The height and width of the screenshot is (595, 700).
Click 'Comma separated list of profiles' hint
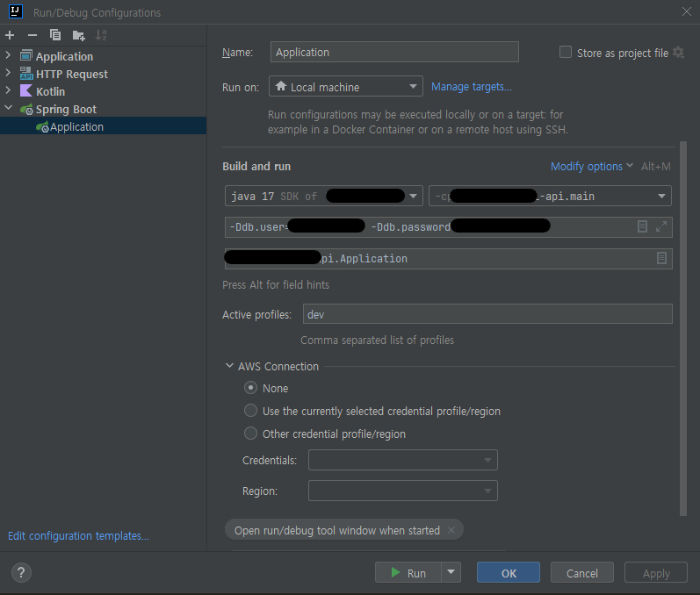(x=378, y=340)
